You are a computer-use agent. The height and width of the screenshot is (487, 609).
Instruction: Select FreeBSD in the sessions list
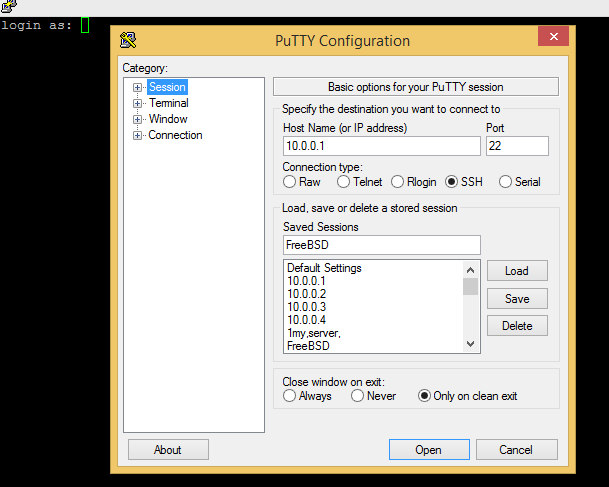pos(308,346)
